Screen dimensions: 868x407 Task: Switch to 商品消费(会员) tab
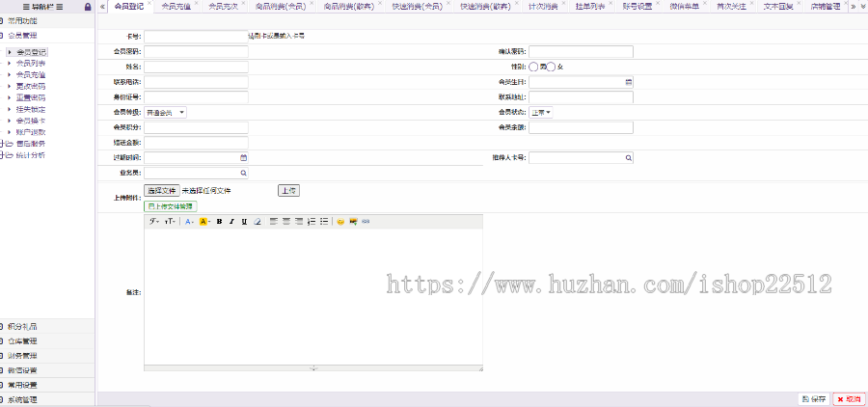[x=282, y=7]
